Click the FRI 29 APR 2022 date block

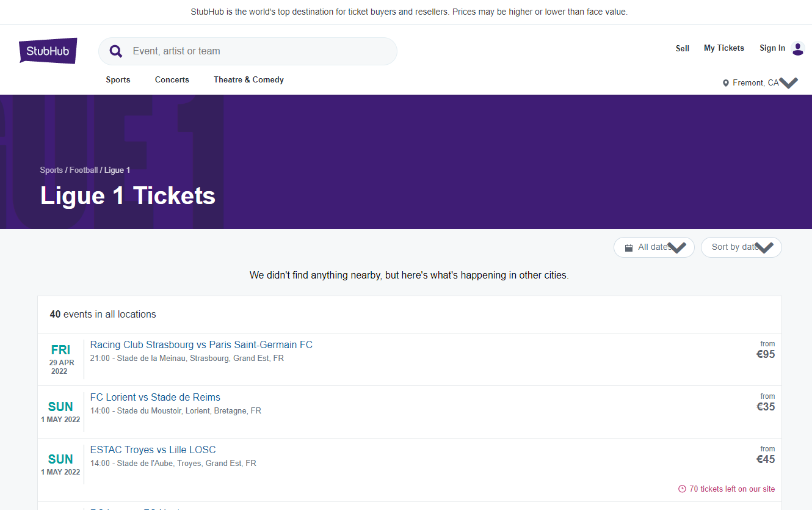(60, 359)
